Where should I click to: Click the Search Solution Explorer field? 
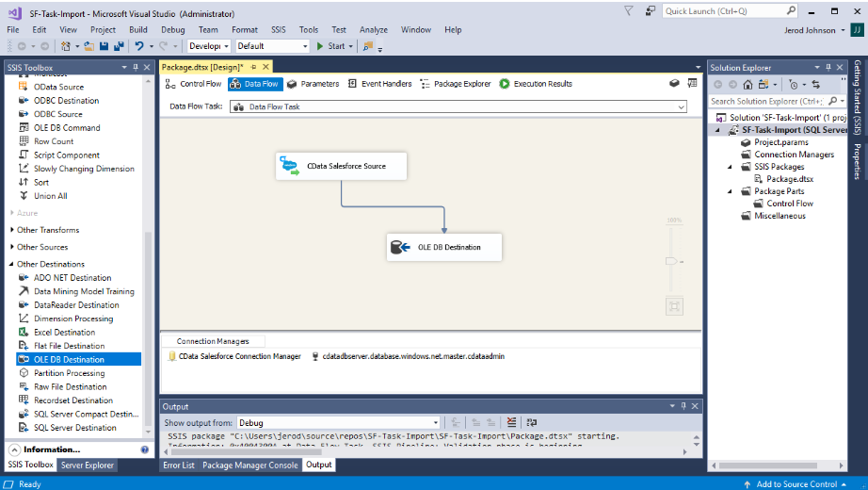click(766, 101)
